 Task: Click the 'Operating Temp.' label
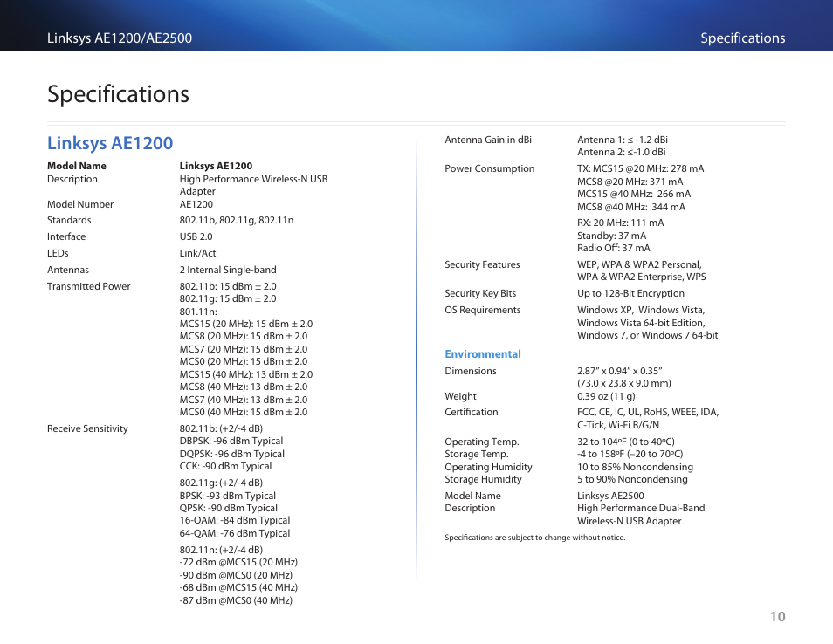(482, 442)
